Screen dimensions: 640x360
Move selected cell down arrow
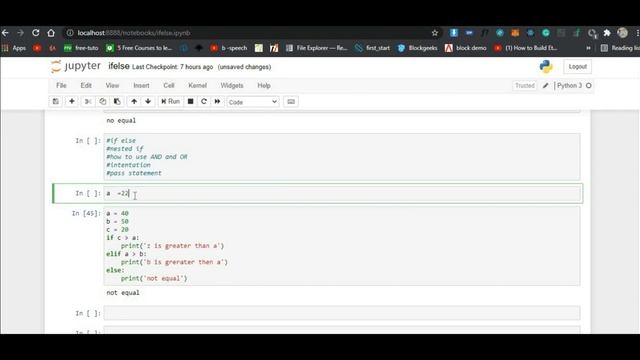click(x=148, y=102)
